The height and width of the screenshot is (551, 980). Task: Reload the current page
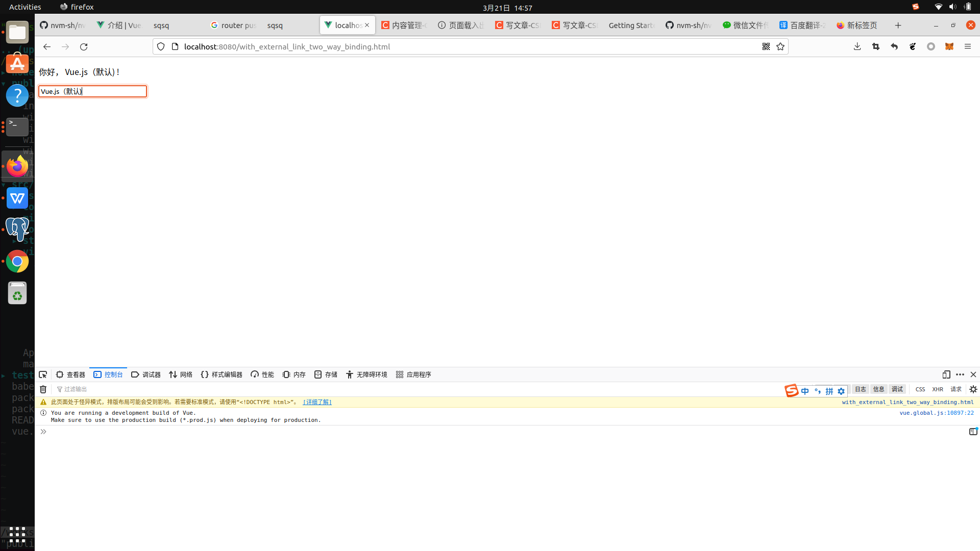84,46
